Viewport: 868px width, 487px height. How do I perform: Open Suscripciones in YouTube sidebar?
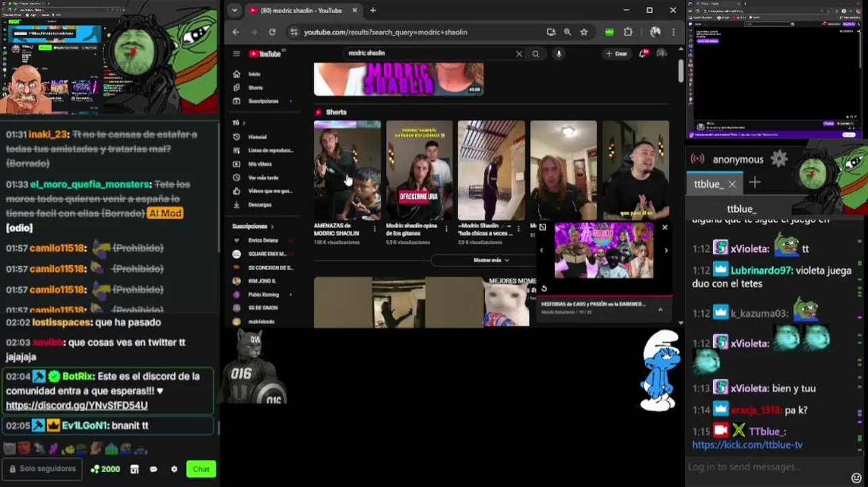[262, 101]
